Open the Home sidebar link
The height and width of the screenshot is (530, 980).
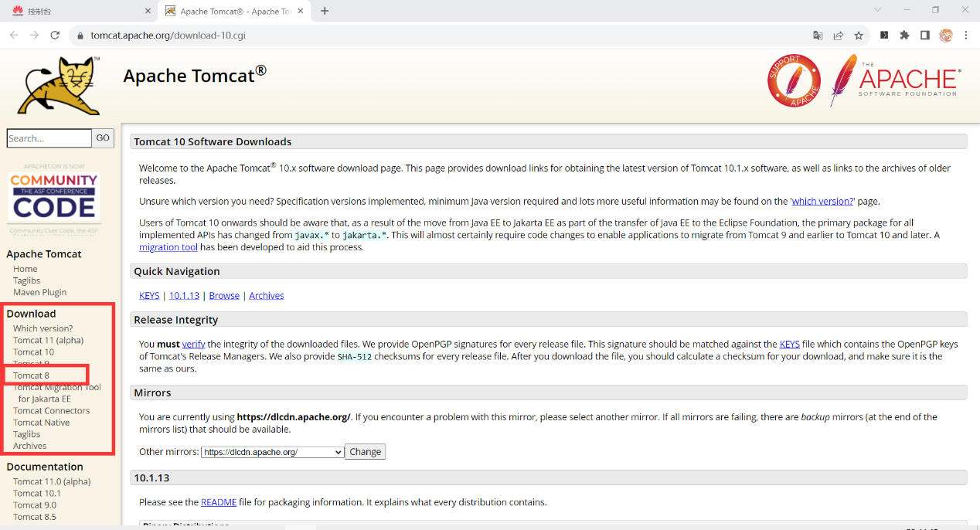pos(26,269)
